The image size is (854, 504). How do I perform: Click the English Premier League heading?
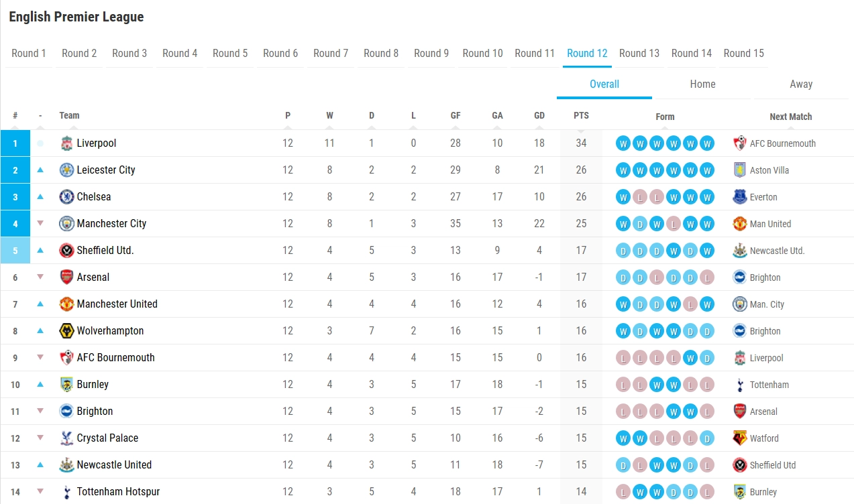coord(76,17)
